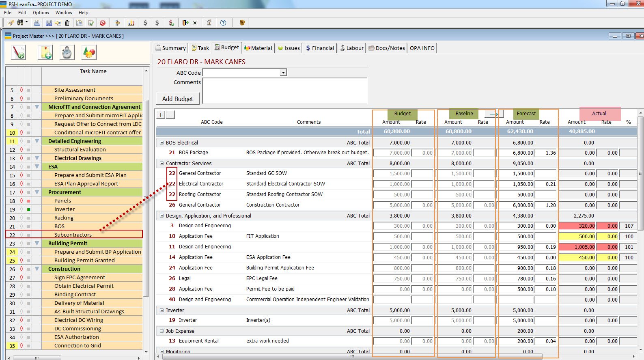Click the arrow button between Baseline and Forecast

click(x=494, y=114)
